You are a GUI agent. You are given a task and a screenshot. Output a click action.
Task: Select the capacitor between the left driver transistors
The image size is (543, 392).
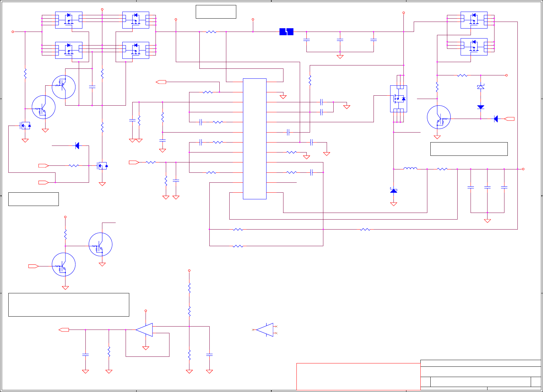(x=92, y=87)
